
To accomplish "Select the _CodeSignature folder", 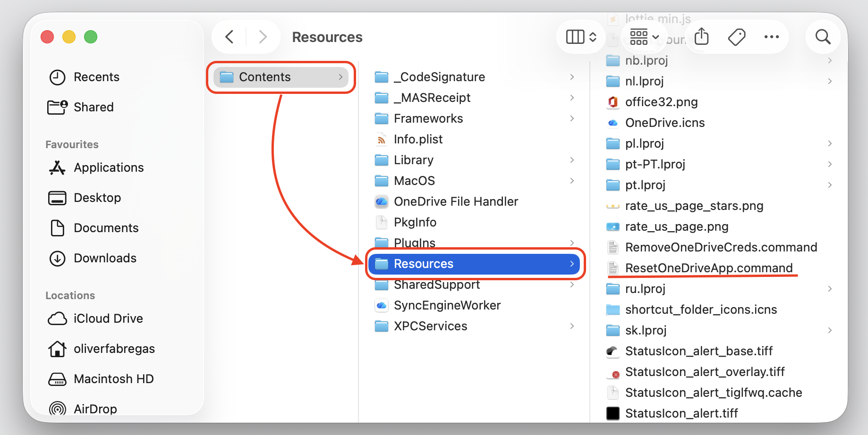I will (474, 77).
